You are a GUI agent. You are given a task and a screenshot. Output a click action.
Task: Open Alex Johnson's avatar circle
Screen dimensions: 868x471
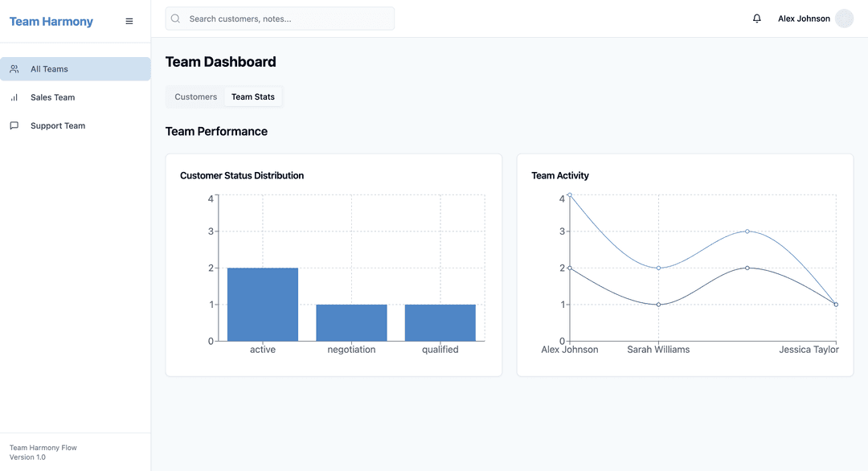coord(844,18)
